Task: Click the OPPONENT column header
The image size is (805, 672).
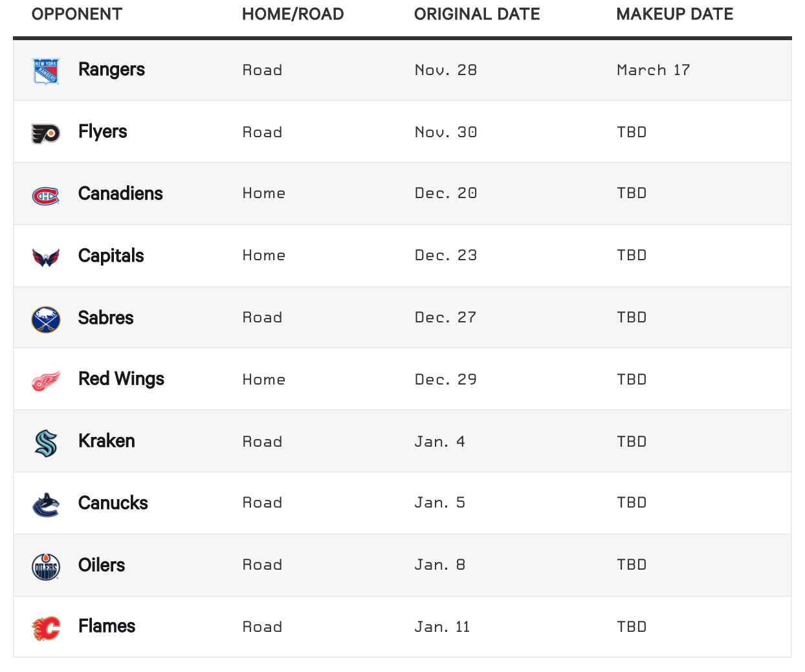Action: click(x=77, y=14)
